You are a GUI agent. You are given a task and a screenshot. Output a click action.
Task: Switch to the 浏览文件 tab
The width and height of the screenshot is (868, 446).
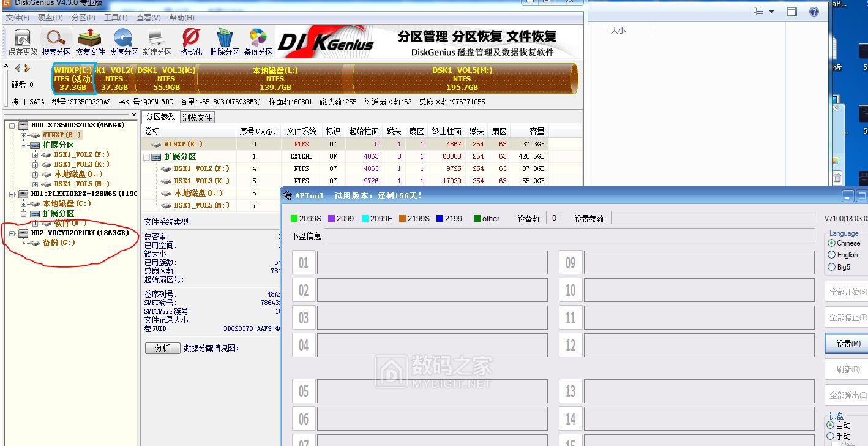tap(197, 116)
